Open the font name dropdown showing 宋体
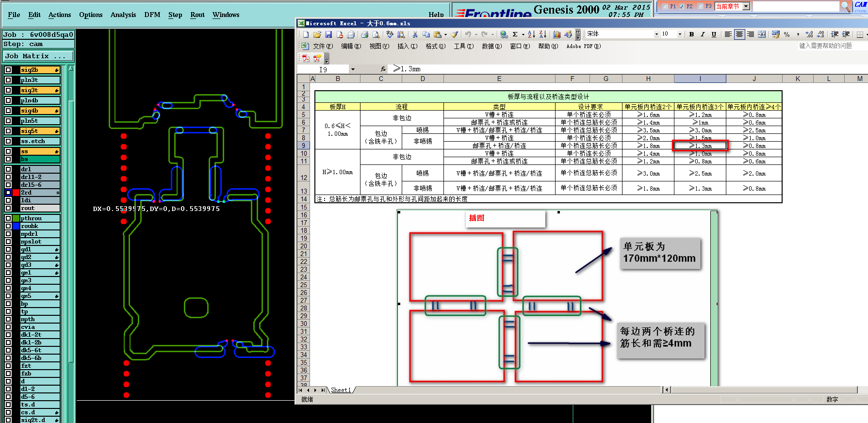The width and height of the screenshot is (868, 423). [x=656, y=34]
